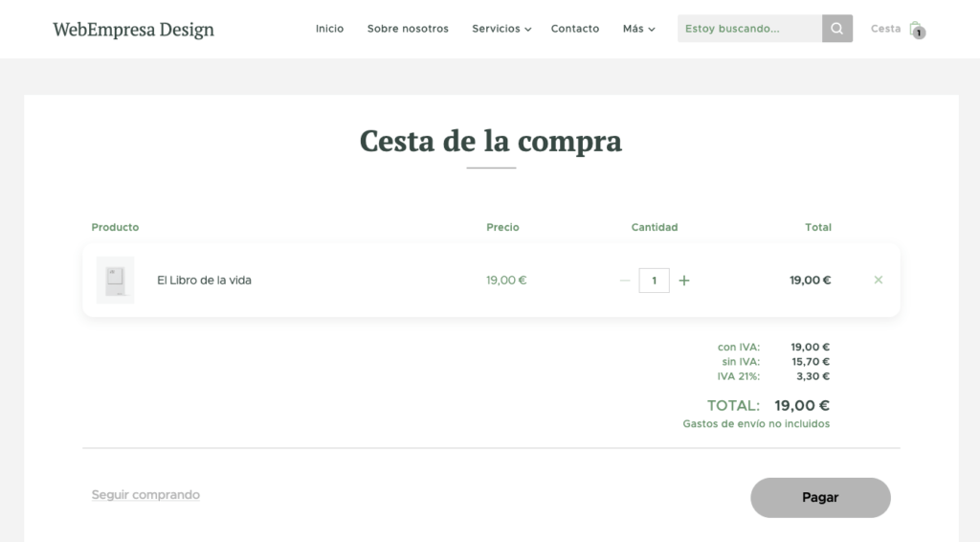Click the Cesta de la compra heading
The width and height of the screenshot is (980, 542).
(491, 141)
